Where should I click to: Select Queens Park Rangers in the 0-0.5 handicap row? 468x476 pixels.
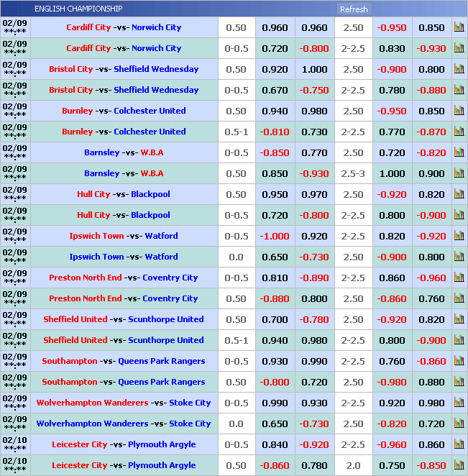click(161, 362)
